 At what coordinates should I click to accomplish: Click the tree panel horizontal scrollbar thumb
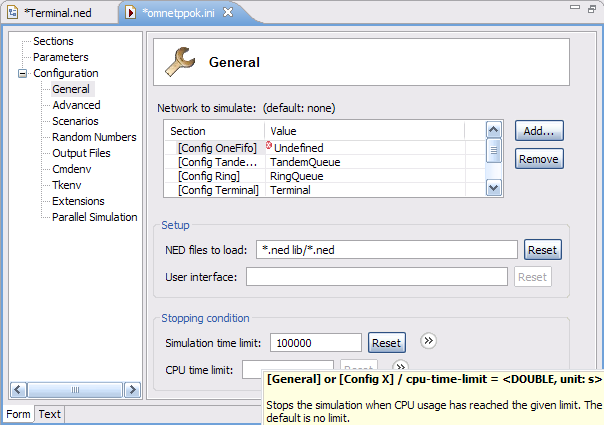coord(75,390)
